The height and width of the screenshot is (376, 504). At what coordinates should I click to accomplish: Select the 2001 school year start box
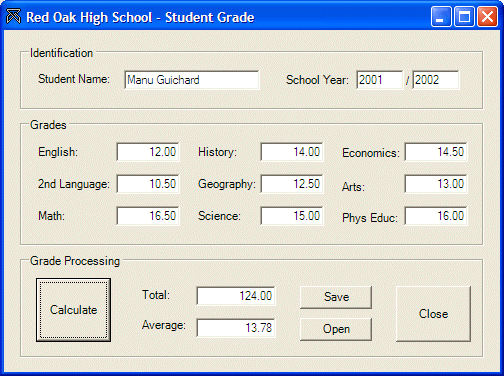click(380, 80)
